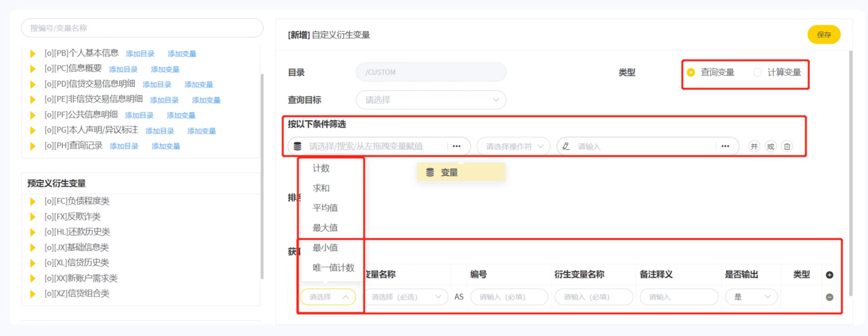Click the database icon in filter variable field
This screenshot has height=336, width=868.
297,146
